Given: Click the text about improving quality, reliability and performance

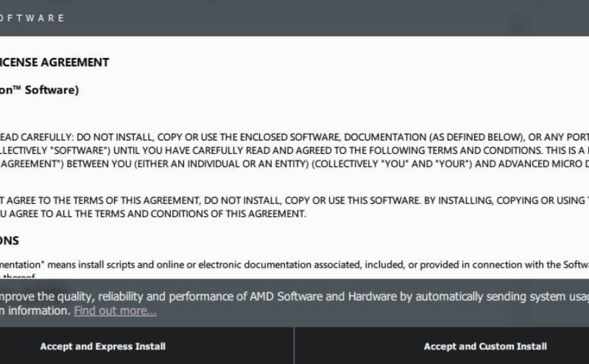Looking at the screenshot, I should 294,296.
